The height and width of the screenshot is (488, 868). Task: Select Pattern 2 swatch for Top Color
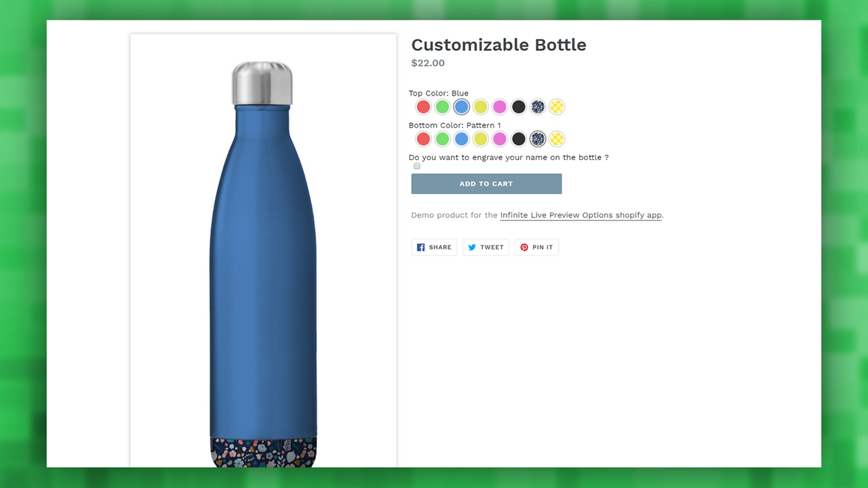tap(556, 106)
